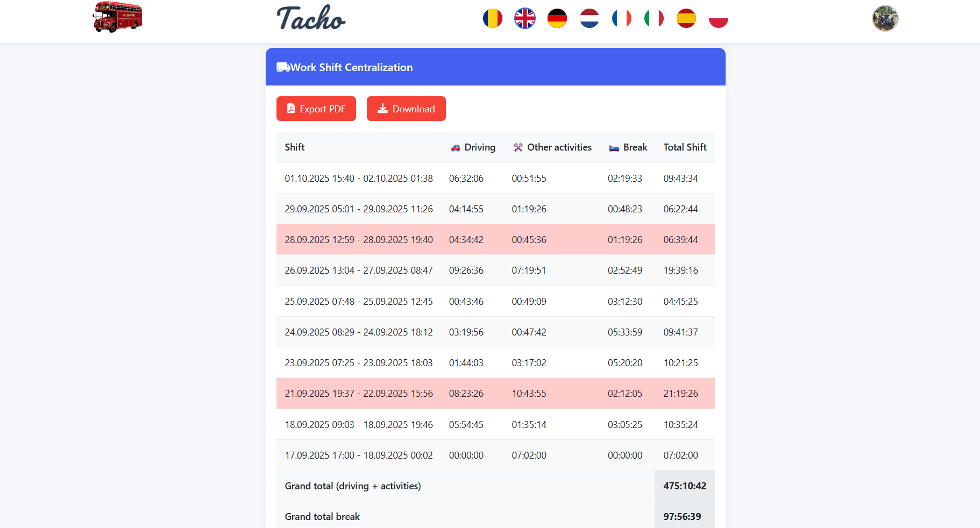Select the English UK flag
The width and height of the screenshot is (980, 528).
524,18
